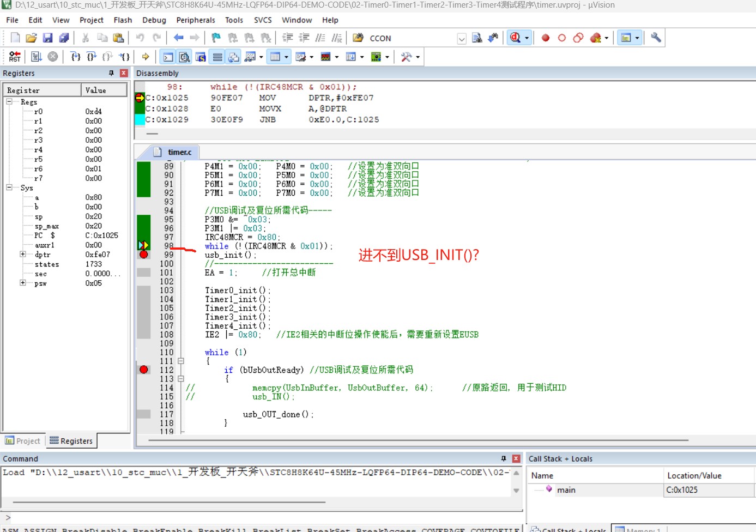The height and width of the screenshot is (532, 756).
Task: Close the Registers panel
Action: tap(124, 73)
